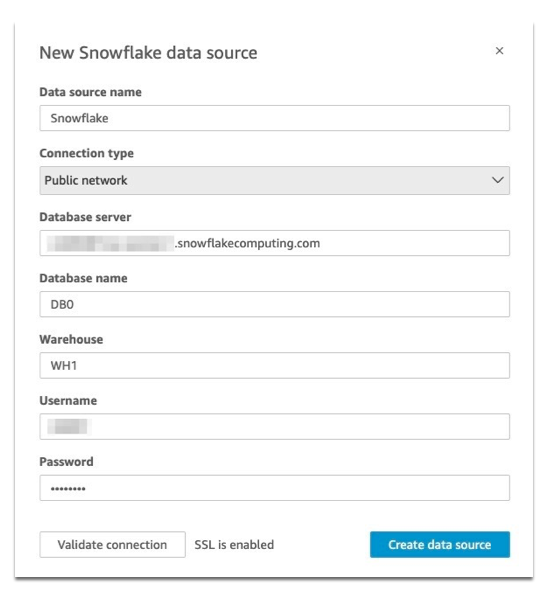Select the Password field with masked dots
The width and height of the screenshot is (547, 590).
point(275,488)
